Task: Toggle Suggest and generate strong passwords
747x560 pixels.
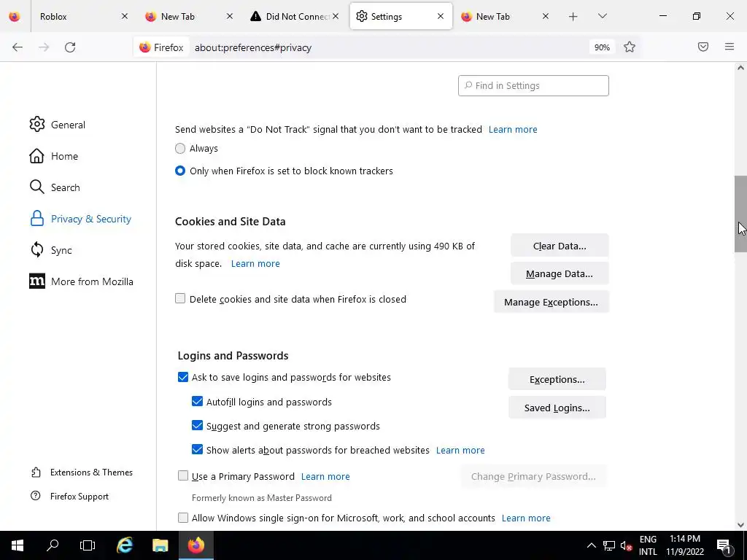Action: coord(197,425)
